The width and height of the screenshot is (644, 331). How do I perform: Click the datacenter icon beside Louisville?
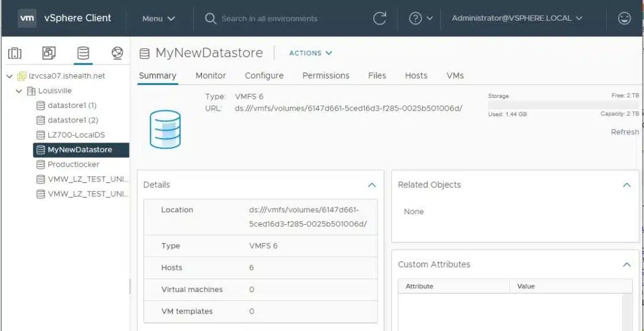31,90
